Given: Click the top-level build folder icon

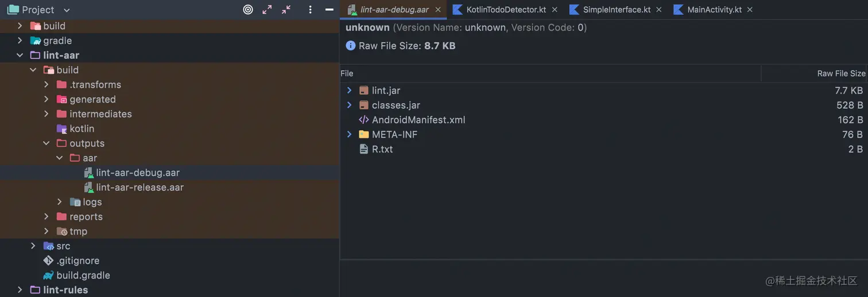Looking at the screenshot, I should tap(35, 26).
